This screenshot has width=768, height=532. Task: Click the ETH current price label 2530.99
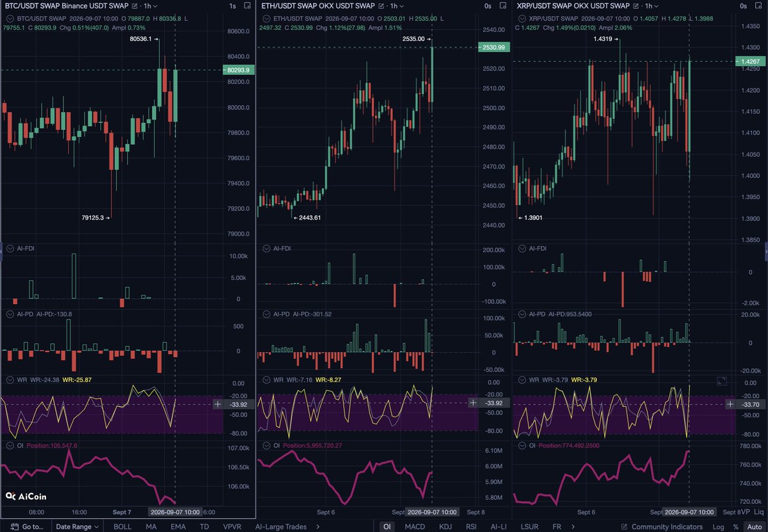click(x=494, y=47)
